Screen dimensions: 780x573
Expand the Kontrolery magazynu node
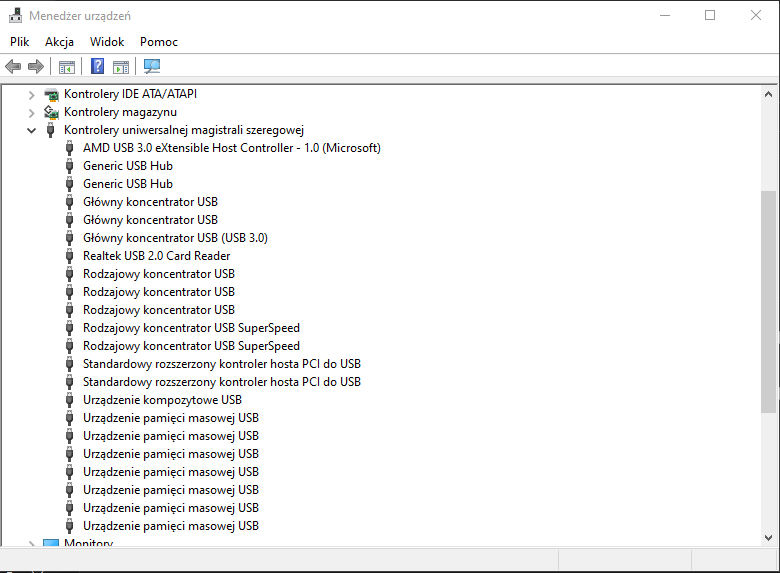coord(31,113)
